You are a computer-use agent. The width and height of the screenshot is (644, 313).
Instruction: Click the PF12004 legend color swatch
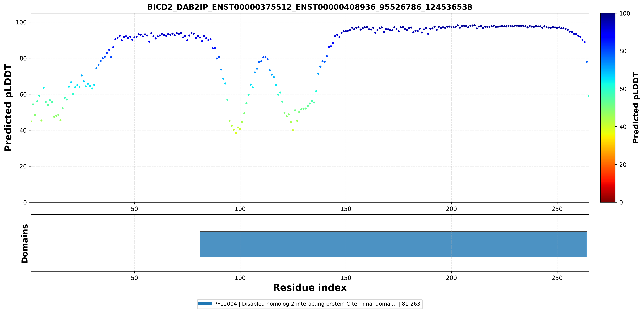pyautogui.click(x=205, y=304)
